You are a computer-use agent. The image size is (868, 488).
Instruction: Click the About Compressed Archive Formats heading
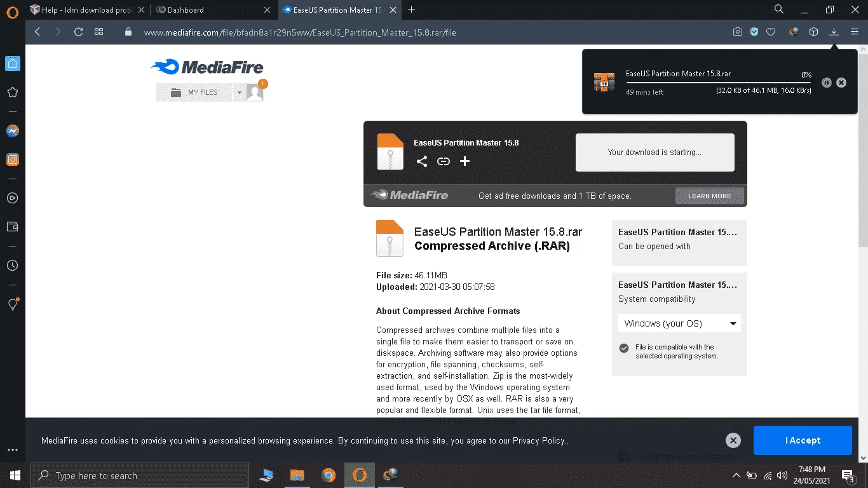(448, 311)
